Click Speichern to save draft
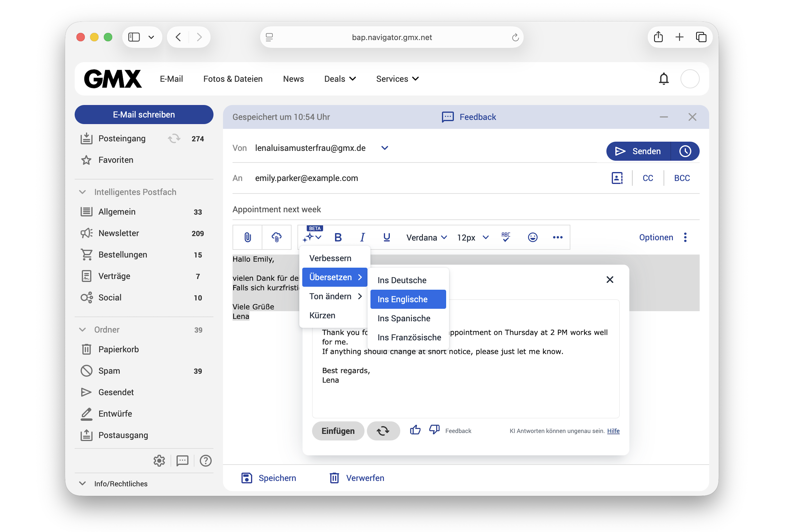This screenshot has width=803, height=532. tap(268, 478)
